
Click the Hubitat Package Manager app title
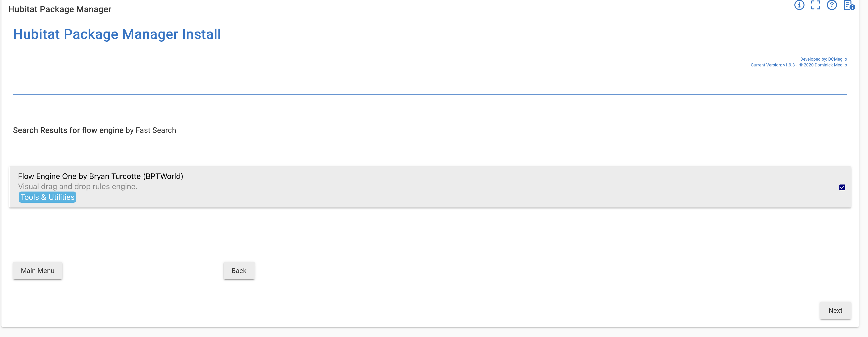pos(60,9)
